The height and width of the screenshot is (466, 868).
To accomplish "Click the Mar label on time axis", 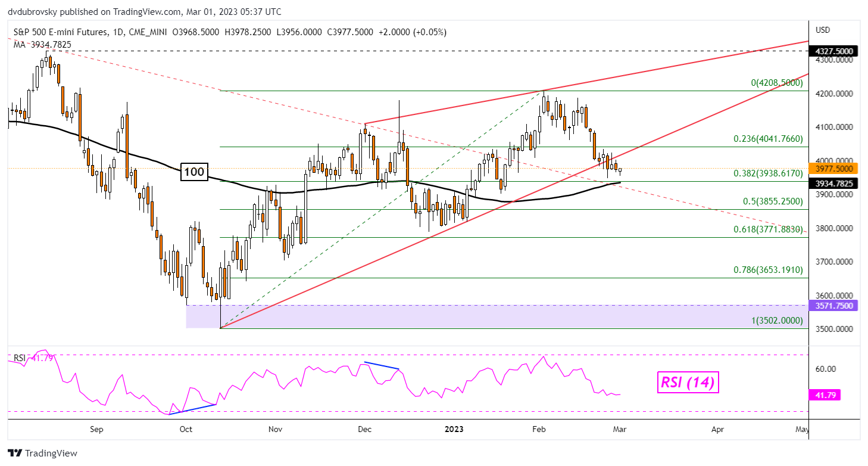I will pyautogui.click(x=621, y=428).
